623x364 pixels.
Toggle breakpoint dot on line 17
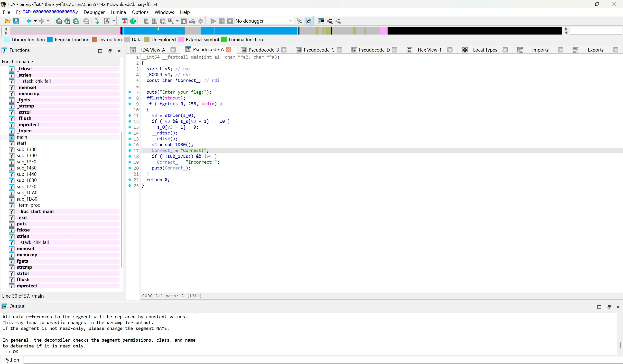click(x=130, y=151)
